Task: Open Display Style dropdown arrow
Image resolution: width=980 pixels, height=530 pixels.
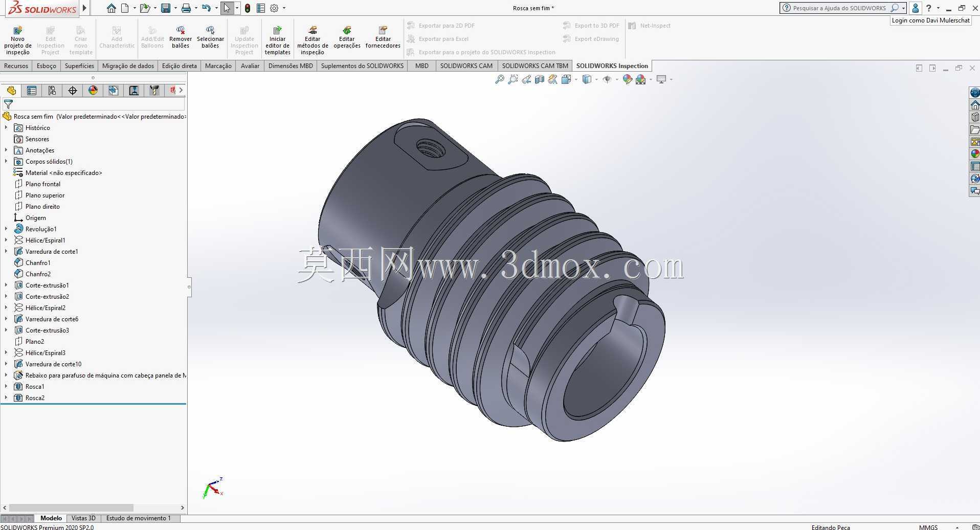Action: point(596,79)
